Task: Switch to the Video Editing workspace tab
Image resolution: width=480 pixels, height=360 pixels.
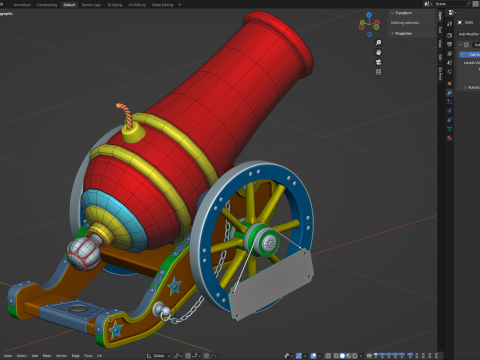Action: [x=162, y=5]
